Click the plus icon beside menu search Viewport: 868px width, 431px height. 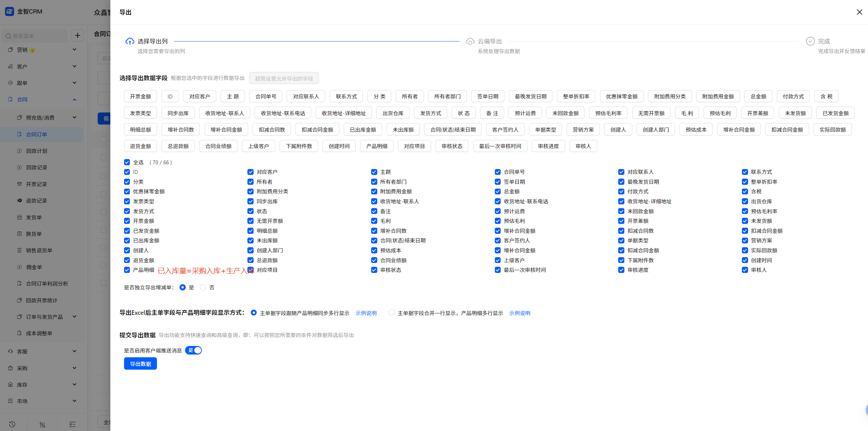pos(78,36)
